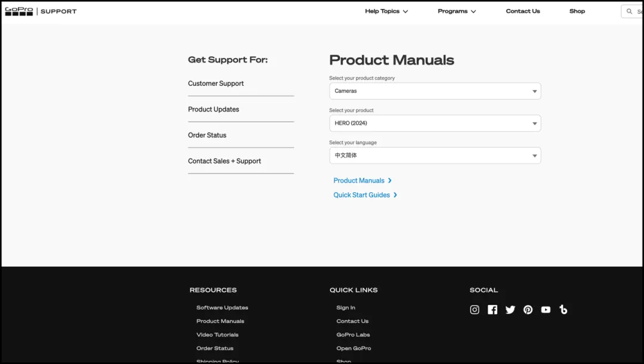Open GoPro's Twitter page icon
Viewport: 644px width, 364px height.
coord(510,310)
